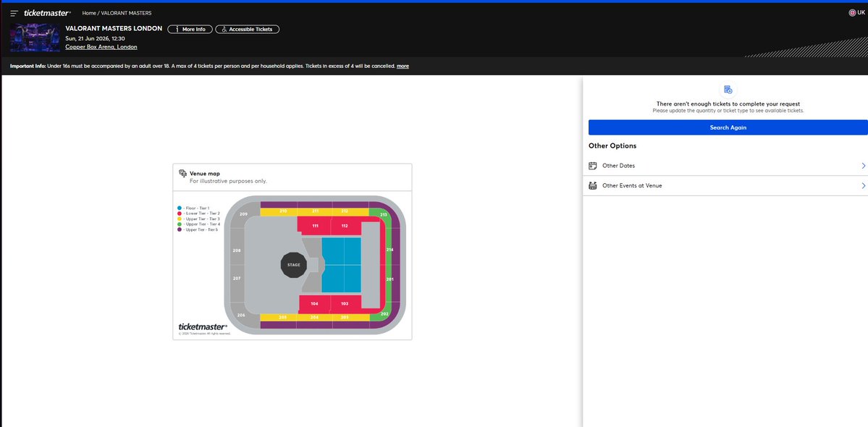Select grey section 208 on the map
Viewport: 868px width, 427px height.
pos(237,250)
